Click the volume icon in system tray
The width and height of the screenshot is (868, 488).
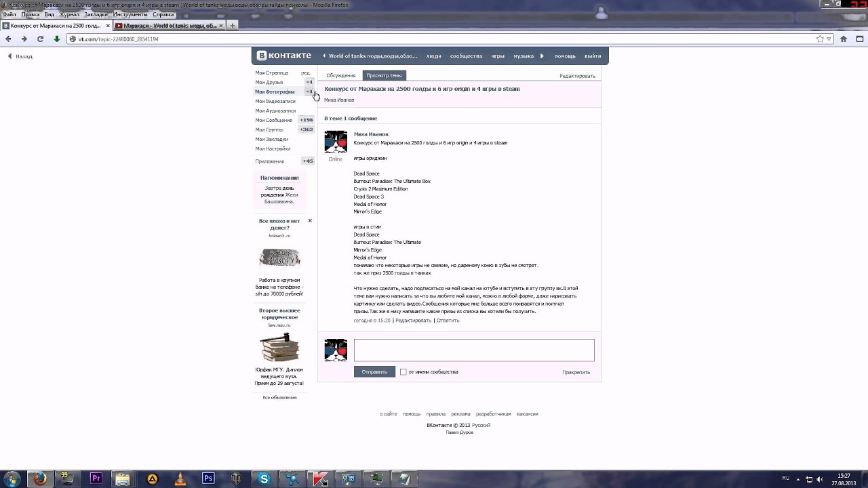coord(821,479)
